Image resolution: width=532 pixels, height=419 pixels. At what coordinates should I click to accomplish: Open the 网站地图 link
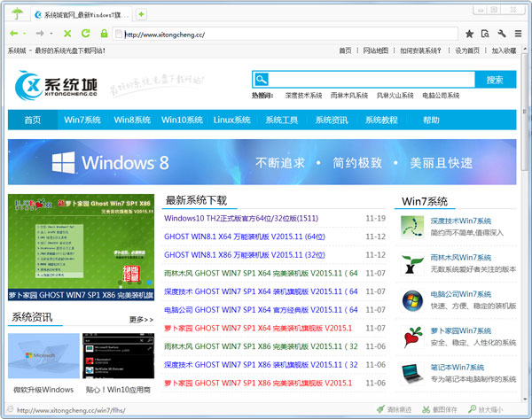coord(376,50)
